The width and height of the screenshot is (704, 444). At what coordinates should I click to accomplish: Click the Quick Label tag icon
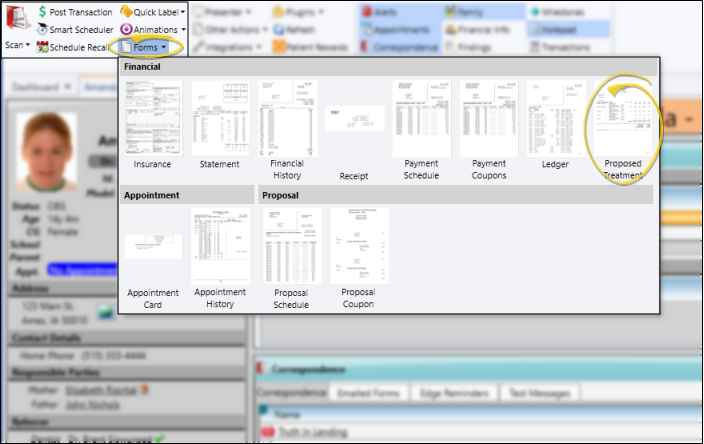click(126, 11)
